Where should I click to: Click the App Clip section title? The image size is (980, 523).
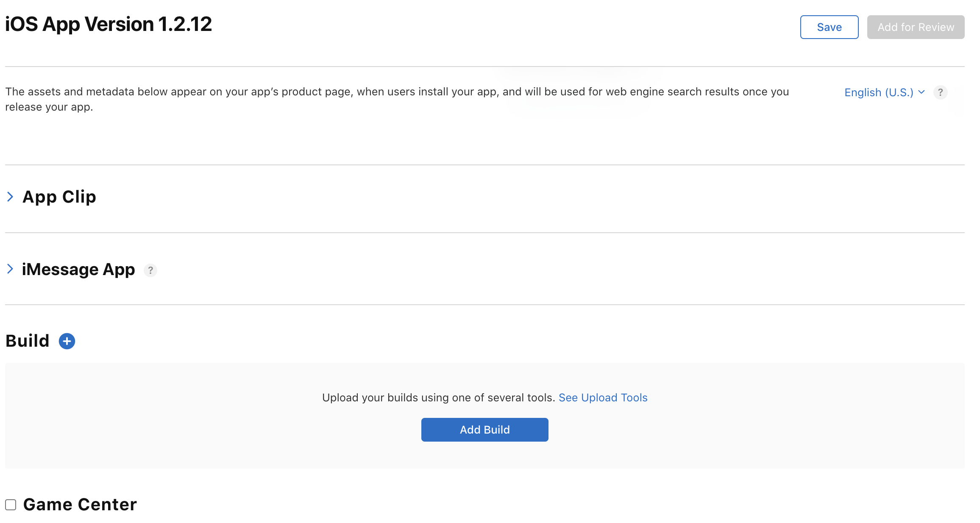click(59, 197)
